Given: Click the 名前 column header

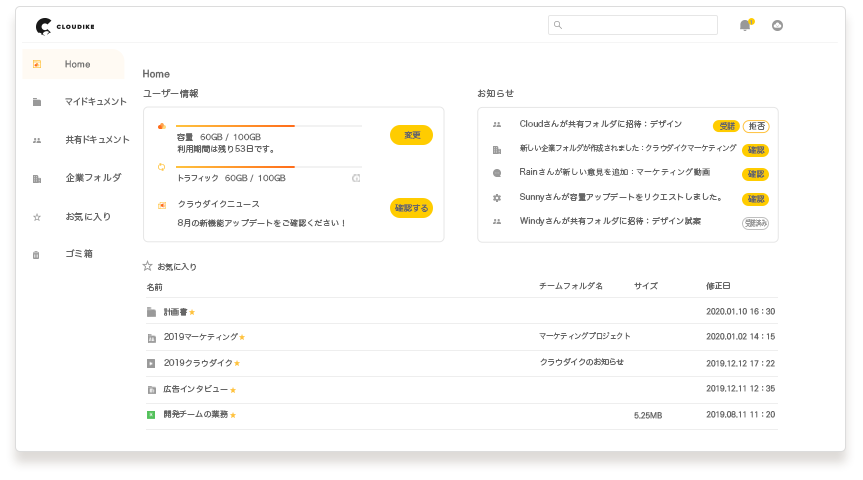Looking at the screenshot, I should 155,287.
